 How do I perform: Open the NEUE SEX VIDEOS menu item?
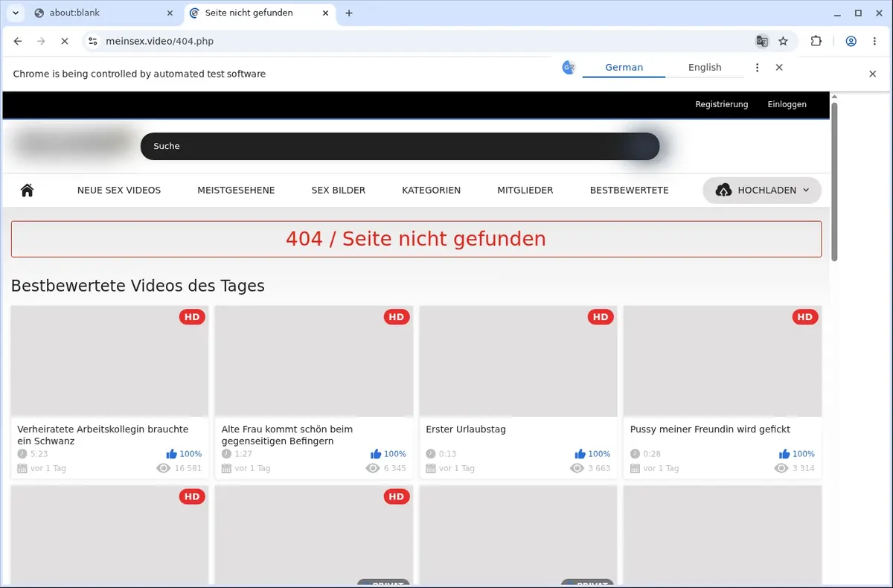(x=119, y=190)
